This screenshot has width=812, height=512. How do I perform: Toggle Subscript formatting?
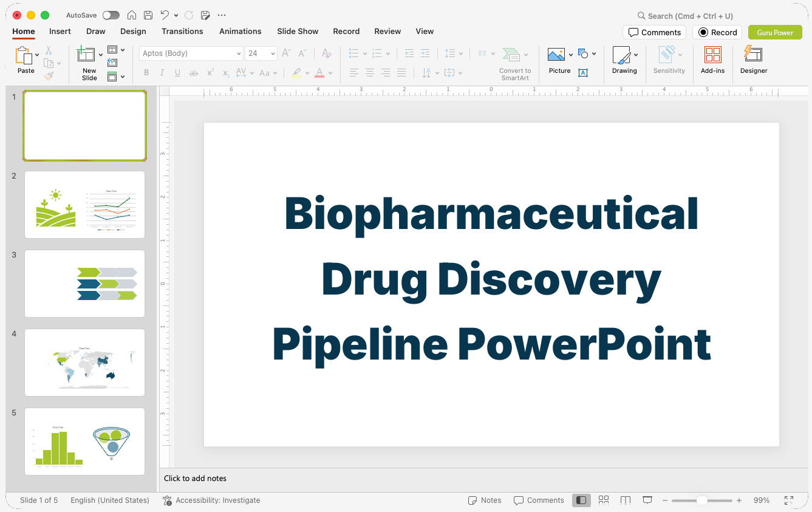226,73
